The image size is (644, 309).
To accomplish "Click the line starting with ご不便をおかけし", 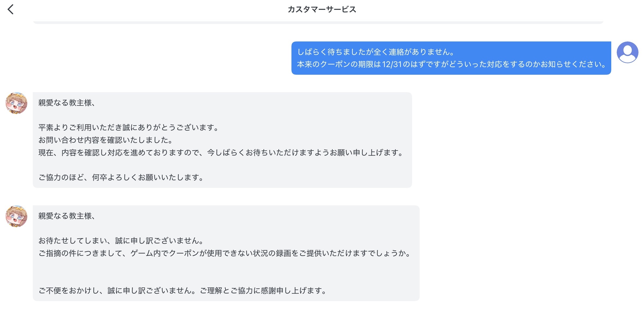I will tap(182, 291).
